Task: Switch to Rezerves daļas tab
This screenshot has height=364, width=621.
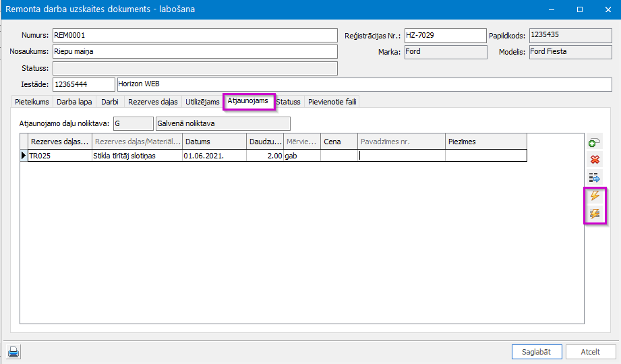Action: click(153, 102)
